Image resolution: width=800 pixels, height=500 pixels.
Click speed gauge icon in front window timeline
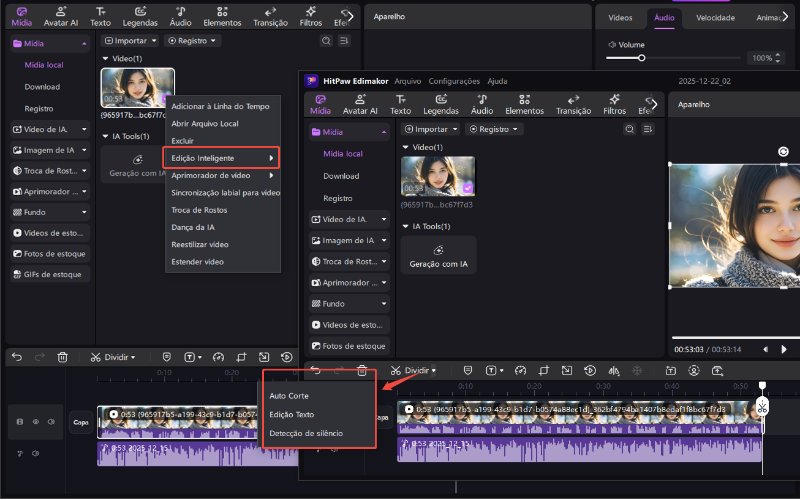point(520,370)
